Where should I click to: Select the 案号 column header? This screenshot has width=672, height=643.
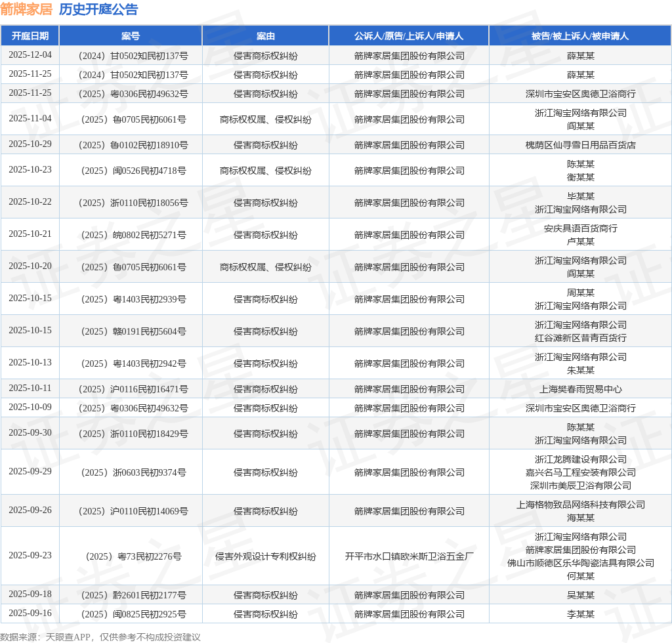131,36
